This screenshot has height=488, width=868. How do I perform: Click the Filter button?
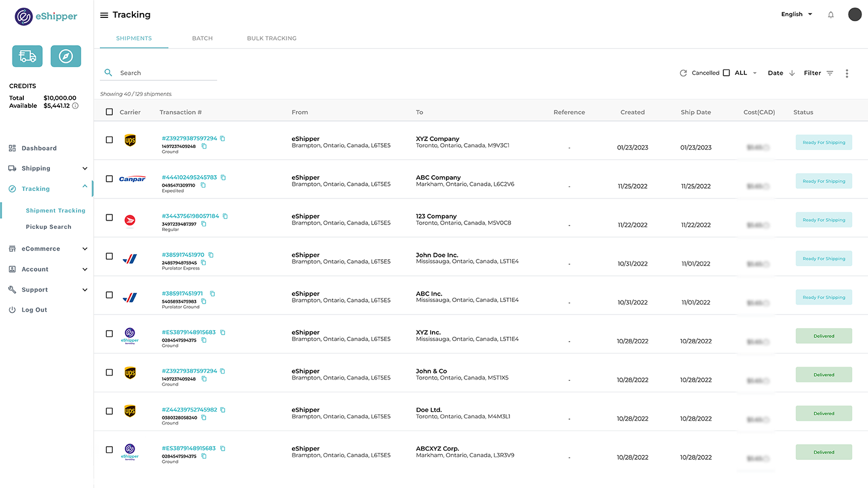(x=818, y=73)
